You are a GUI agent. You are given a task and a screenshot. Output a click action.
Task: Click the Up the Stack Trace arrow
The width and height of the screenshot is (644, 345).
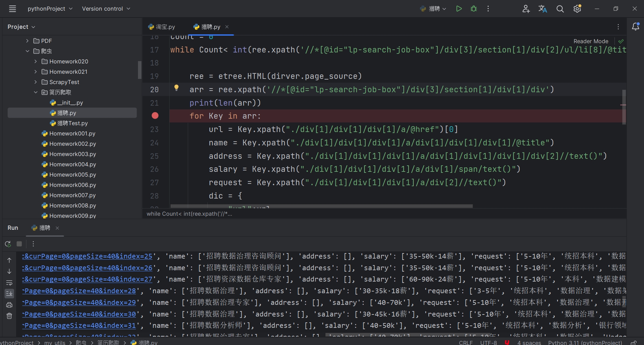pos(9,260)
